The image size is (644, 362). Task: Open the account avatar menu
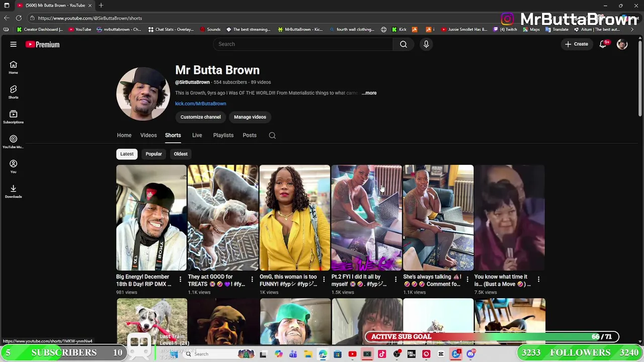pos(622,44)
